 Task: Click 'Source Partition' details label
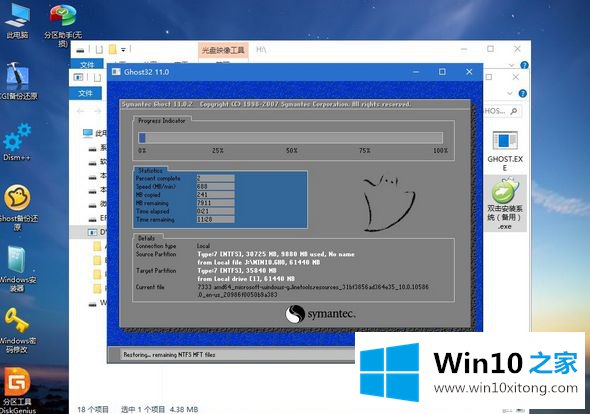156,254
